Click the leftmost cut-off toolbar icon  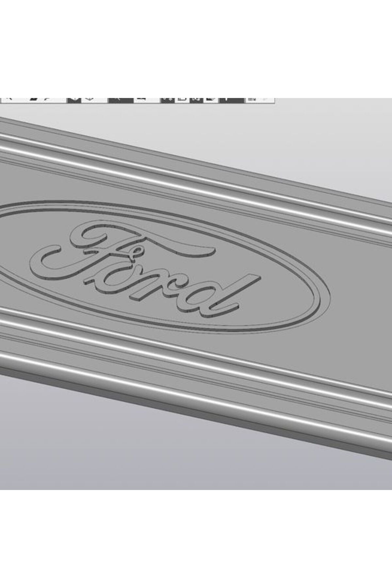[x=9, y=99]
